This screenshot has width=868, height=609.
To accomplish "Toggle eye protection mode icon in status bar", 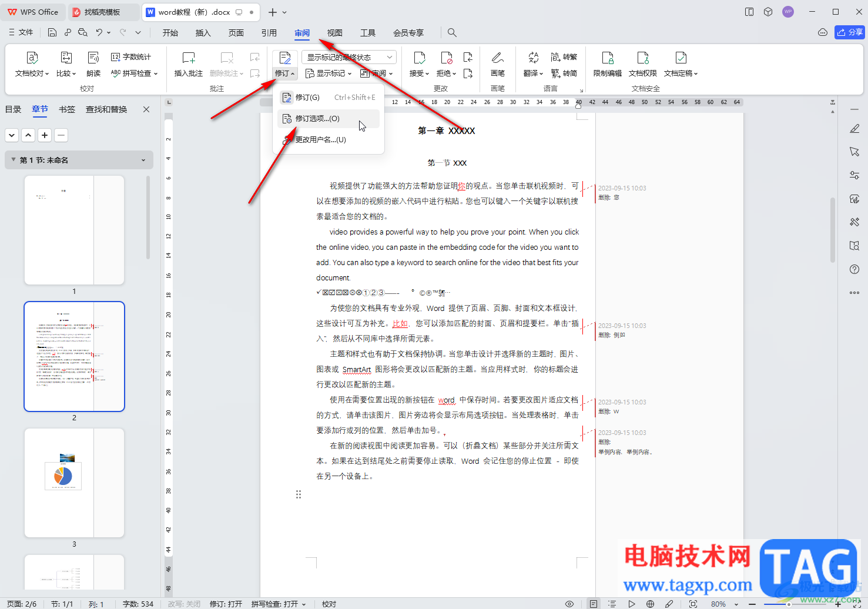I will pyautogui.click(x=569, y=604).
